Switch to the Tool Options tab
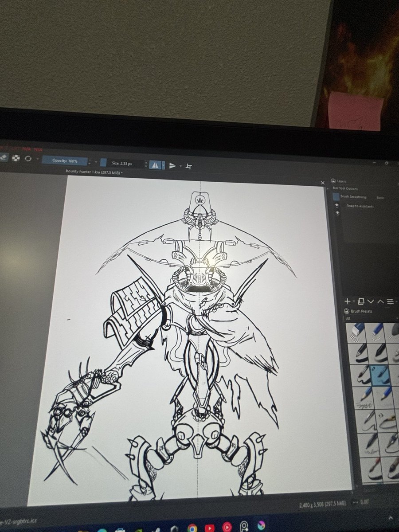This screenshot has width=399, height=532. coord(348,188)
